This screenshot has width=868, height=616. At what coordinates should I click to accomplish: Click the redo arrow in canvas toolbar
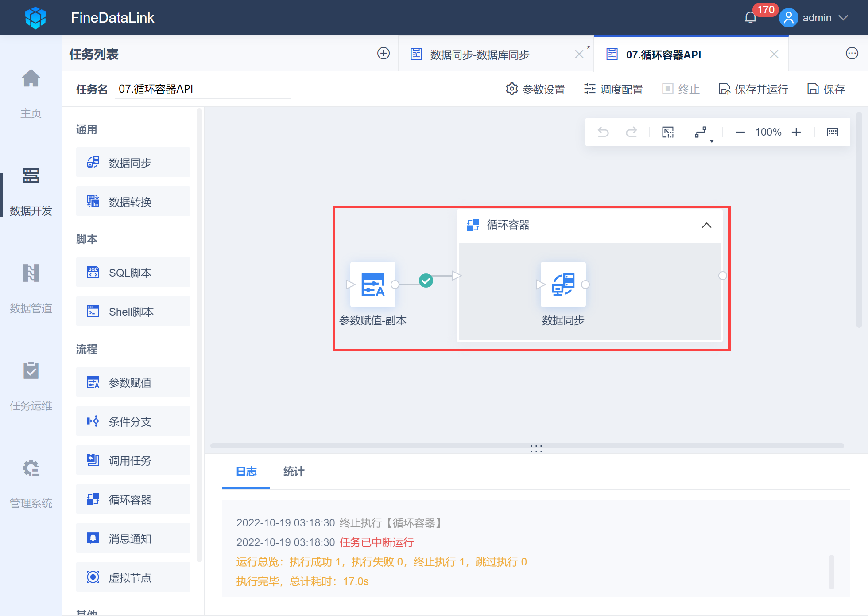tap(631, 132)
